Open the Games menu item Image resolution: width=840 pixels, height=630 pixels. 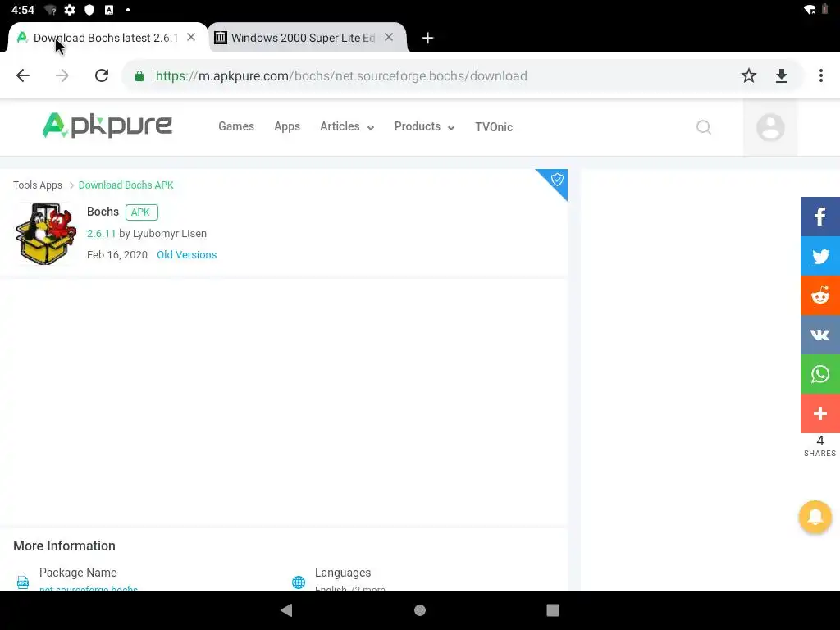click(236, 126)
